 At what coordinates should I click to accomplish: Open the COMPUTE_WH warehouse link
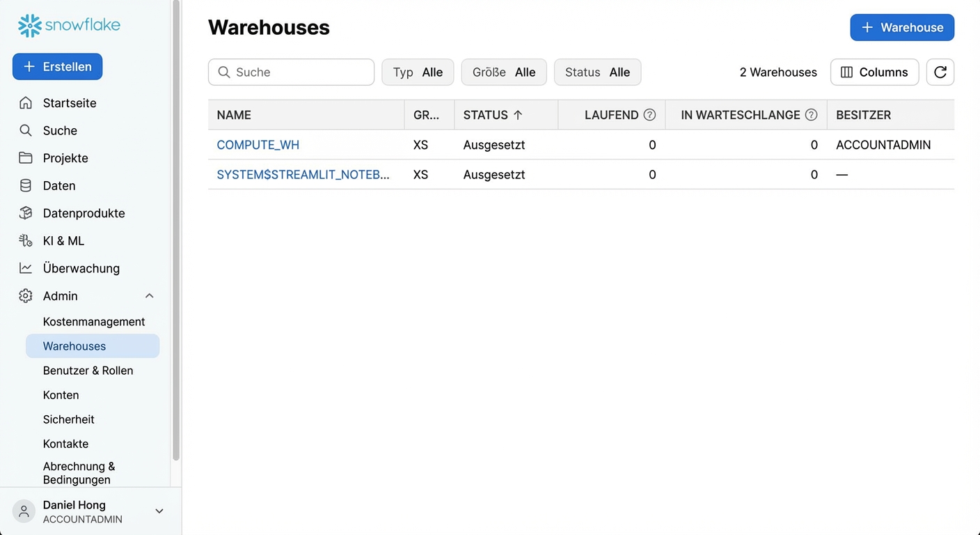[258, 145]
